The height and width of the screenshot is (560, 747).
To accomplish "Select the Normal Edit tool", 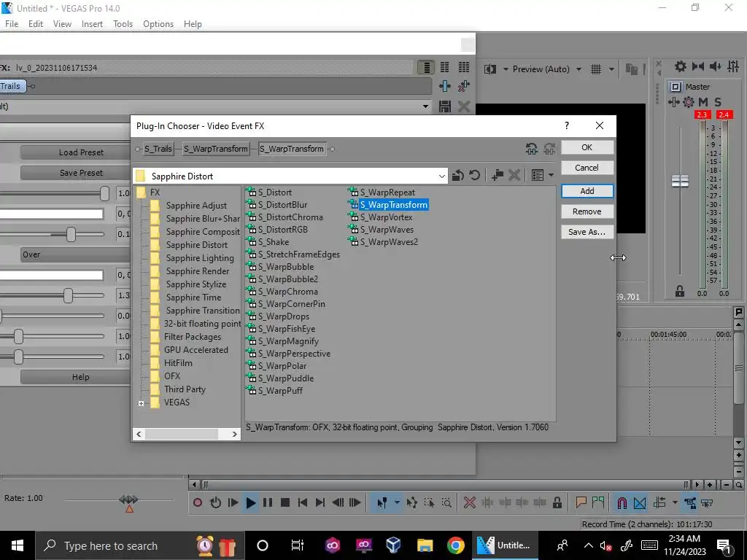I will pos(382,502).
